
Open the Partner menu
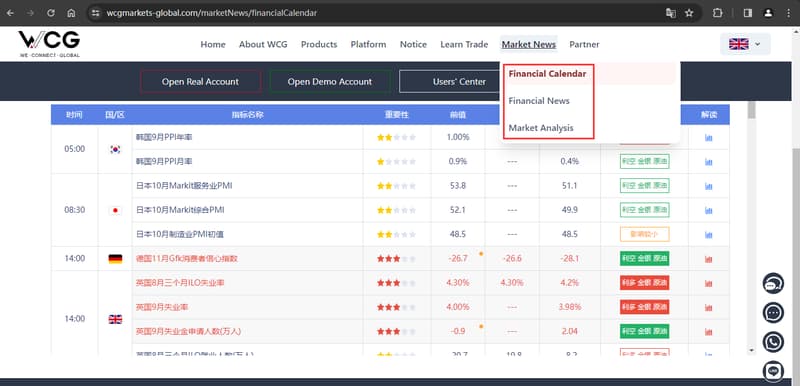pos(584,44)
